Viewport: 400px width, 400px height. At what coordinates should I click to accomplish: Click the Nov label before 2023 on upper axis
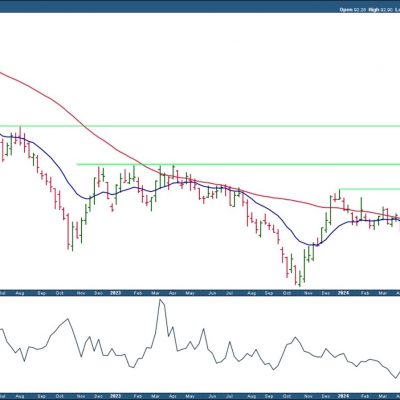[x=81, y=293]
